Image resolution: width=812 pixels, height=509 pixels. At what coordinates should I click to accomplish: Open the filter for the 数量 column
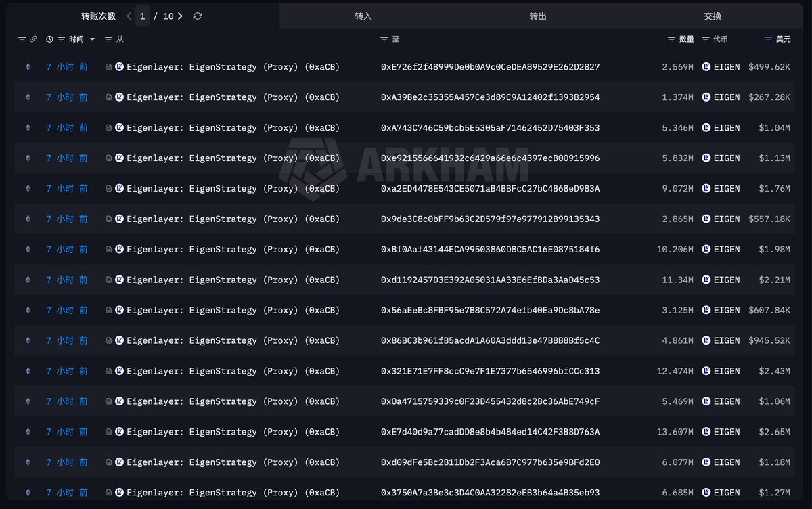[x=672, y=39]
